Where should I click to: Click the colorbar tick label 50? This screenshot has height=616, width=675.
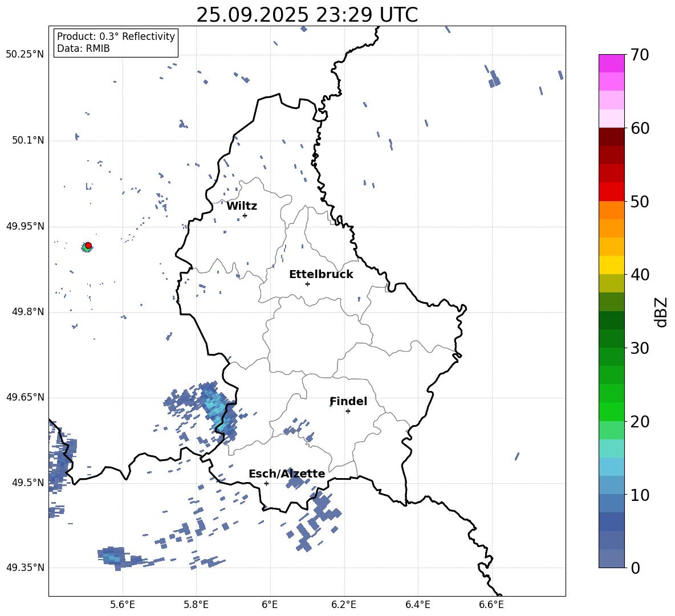tap(640, 201)
